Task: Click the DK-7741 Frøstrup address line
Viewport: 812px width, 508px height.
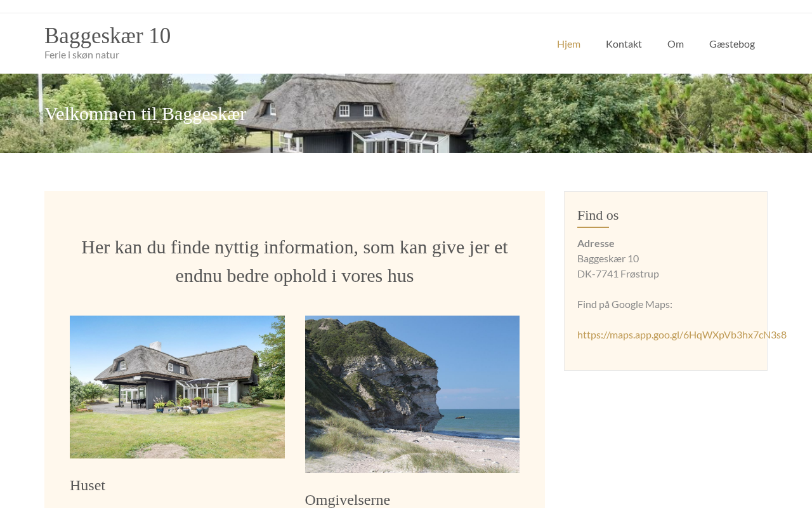Action: [x=618, y=274]
